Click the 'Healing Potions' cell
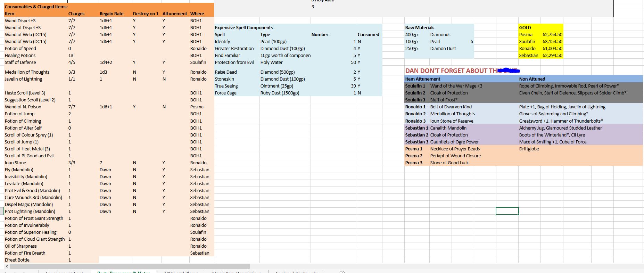The height and width of the screenshot is (273, 644). pyautogui.click(x=20, y=55)
